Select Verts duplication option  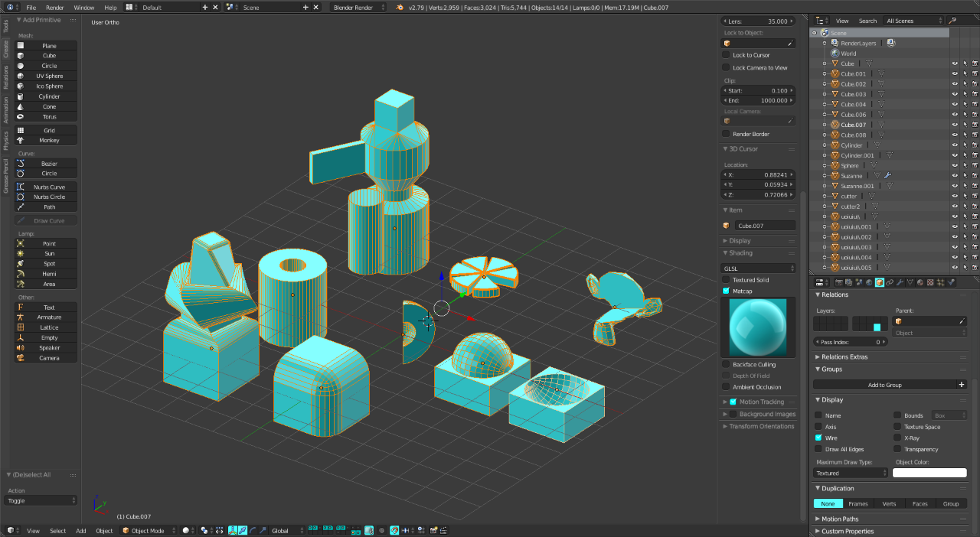(x=889, y=503)
